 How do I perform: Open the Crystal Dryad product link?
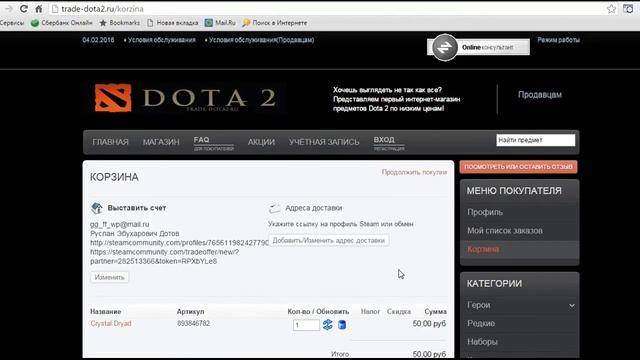point(111,323)
